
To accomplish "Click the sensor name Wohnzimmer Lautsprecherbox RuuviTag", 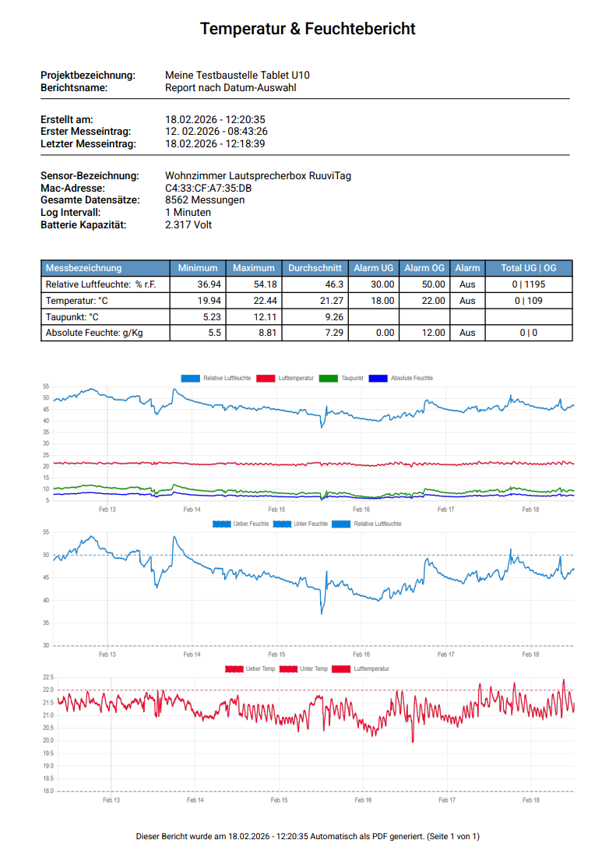I will 258,176.
